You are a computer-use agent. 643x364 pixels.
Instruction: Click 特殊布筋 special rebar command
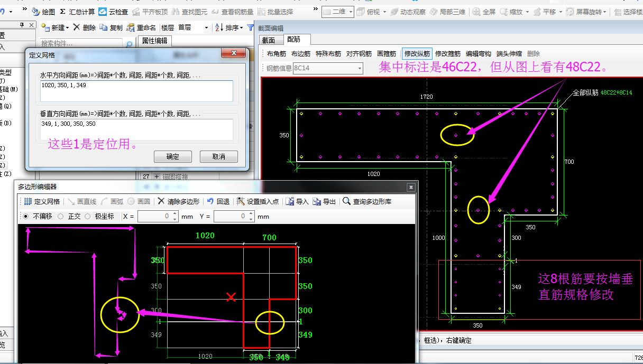pyautogui.click(x=328, y=54)
